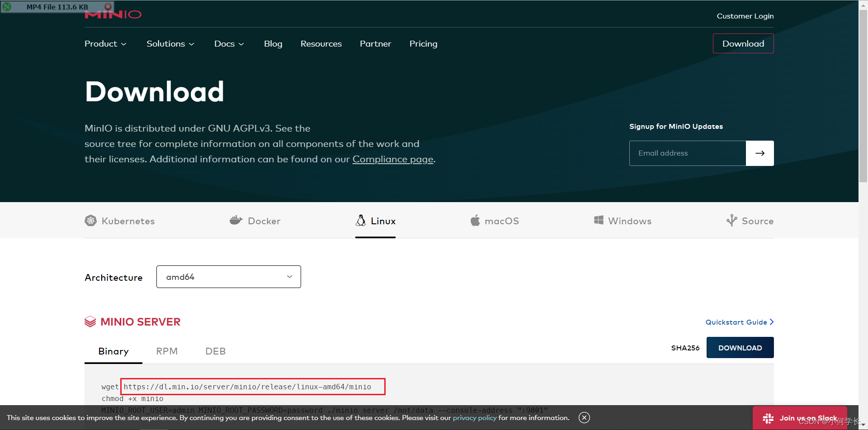Open the Quickstart Guide link
Image resolution: width=868 pixels, height=430 pixels.
pyautogui.click(x=740, y=322)
